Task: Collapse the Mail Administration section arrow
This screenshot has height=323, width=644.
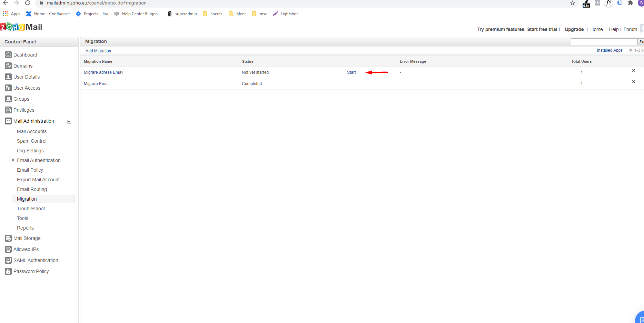Action: pos(69,122)
